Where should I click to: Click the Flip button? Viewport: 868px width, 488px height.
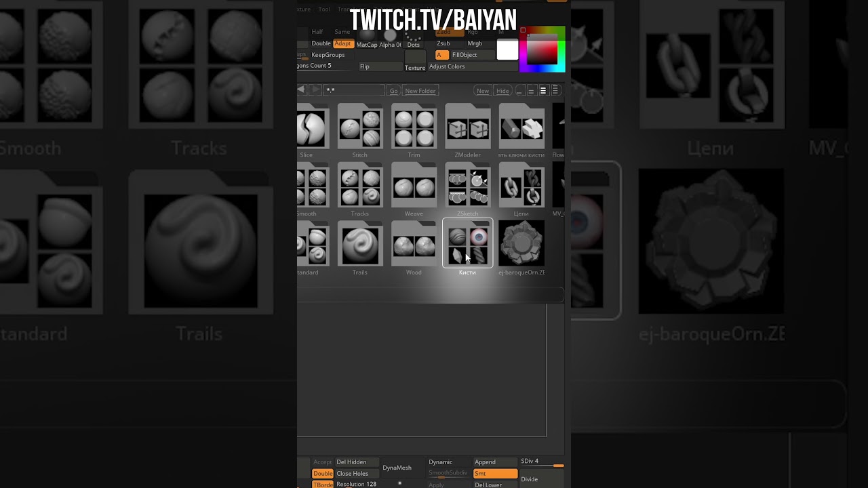pyautogui.click(x=380, y=66)
